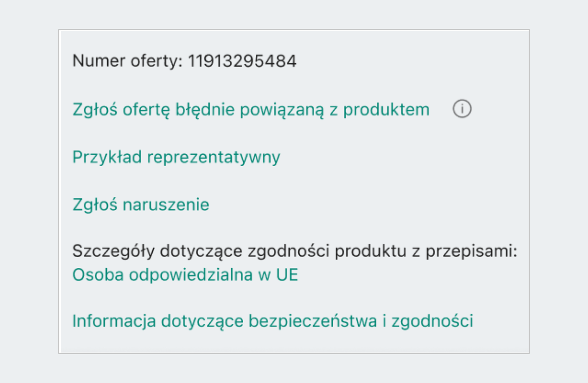Open "Informacja dotyczące bezpieczeństwa i zgodności" link
The image size is (588, 383).
tap(272, 321)
